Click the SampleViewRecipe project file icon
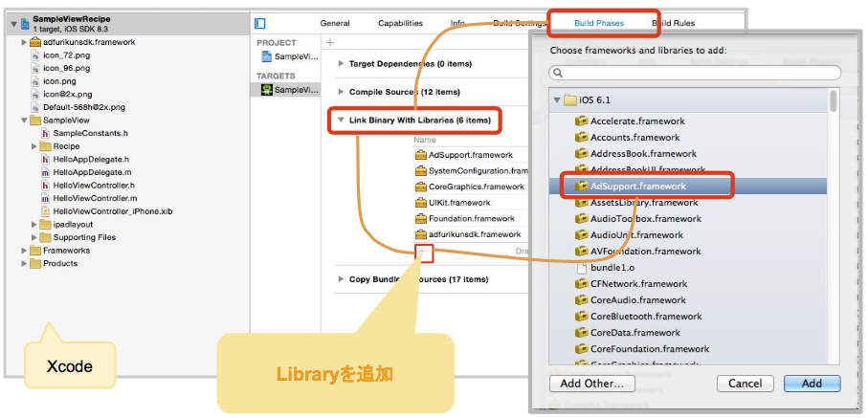This screenshot has width=868, height=418. [25, 24]
